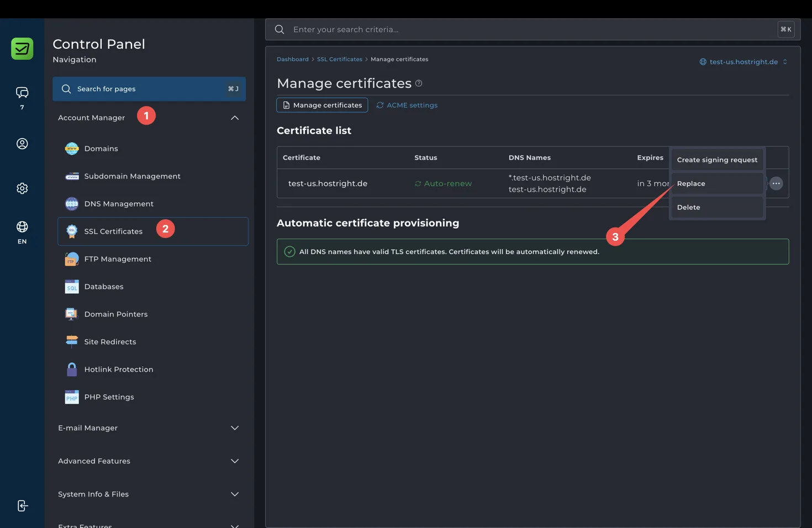Image resolution: width=812 pixels, height=528 pixels.
Task: Switch to the ACME settings tab
Action: (x=407, y=105)
